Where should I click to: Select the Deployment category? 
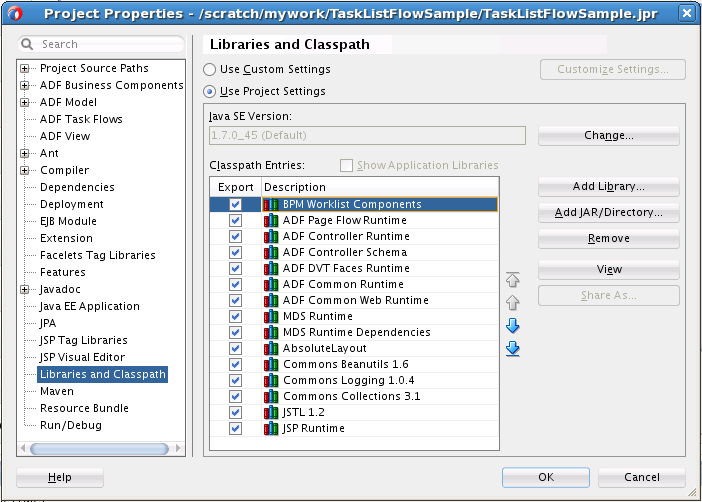72,204
